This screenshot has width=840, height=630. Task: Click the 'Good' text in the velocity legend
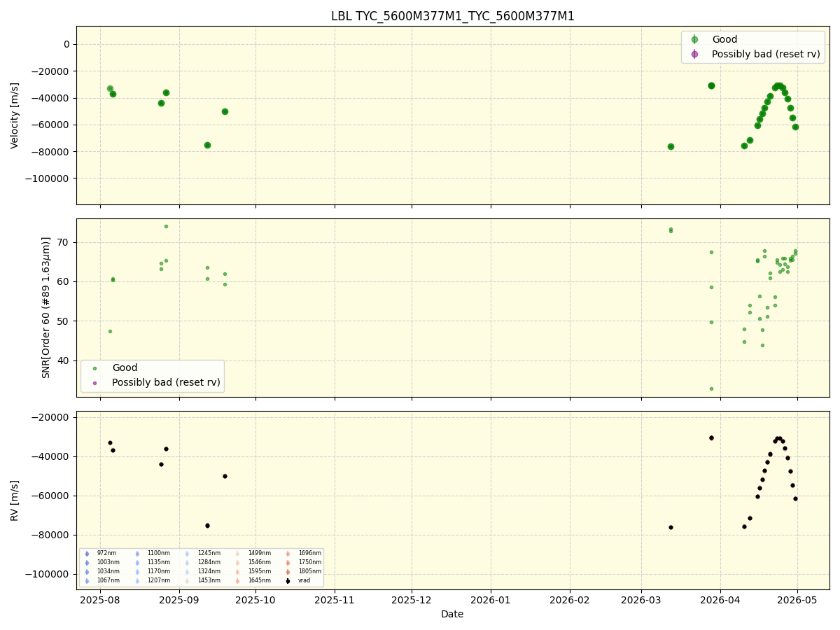[724, 40]
